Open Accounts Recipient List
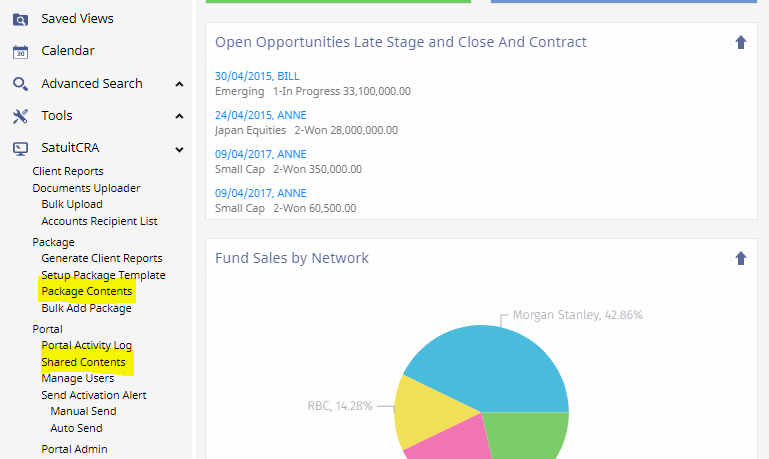 [x=99, y=221]
